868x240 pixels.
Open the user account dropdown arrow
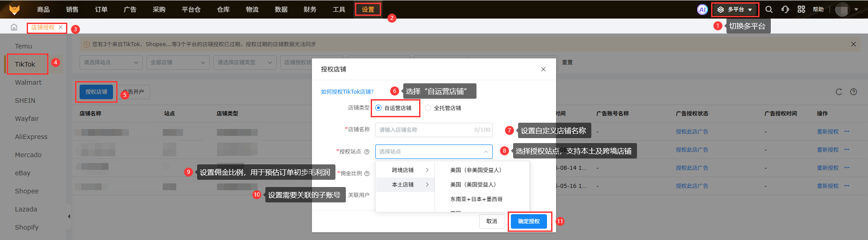tap(856, 10)
